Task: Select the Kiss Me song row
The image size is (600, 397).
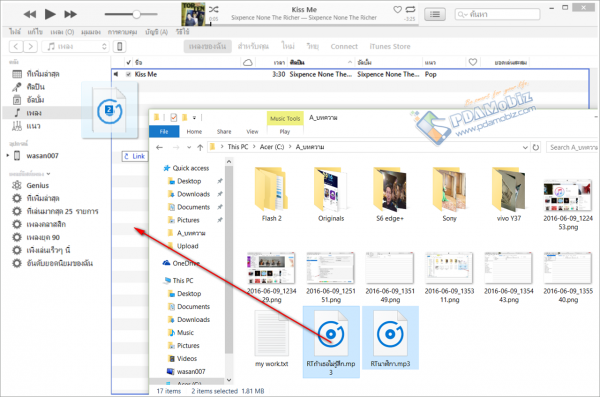Action: click(x=350, y=74)
